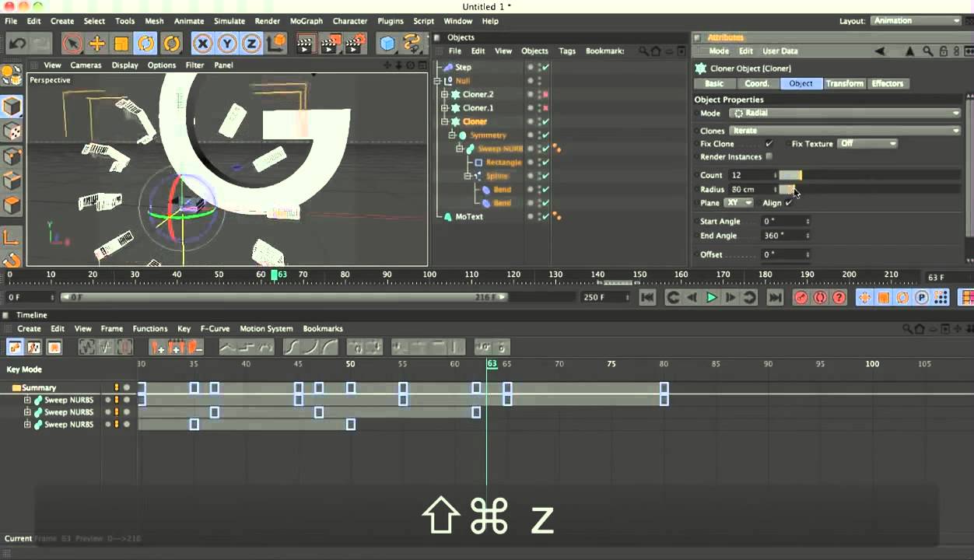974x560 pixels.
Task: Go to the start of animation button
Action: (x=647, y=297)
